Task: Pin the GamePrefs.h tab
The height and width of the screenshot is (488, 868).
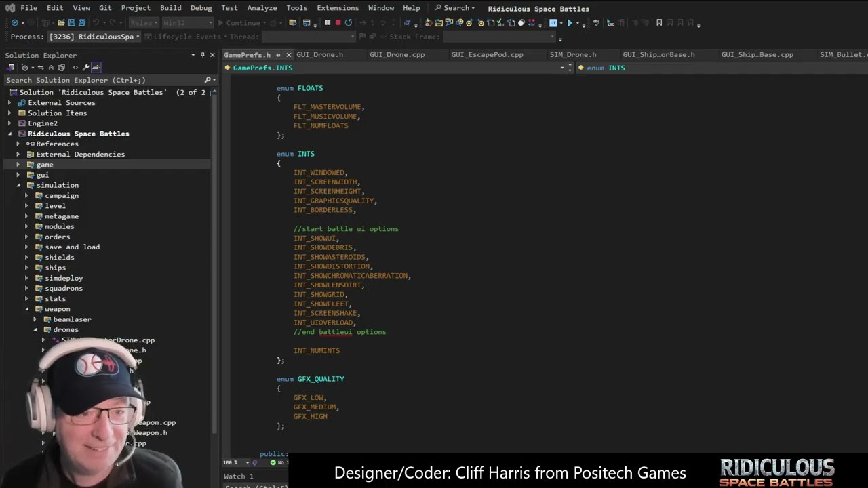Action: [x=278, y=55]
